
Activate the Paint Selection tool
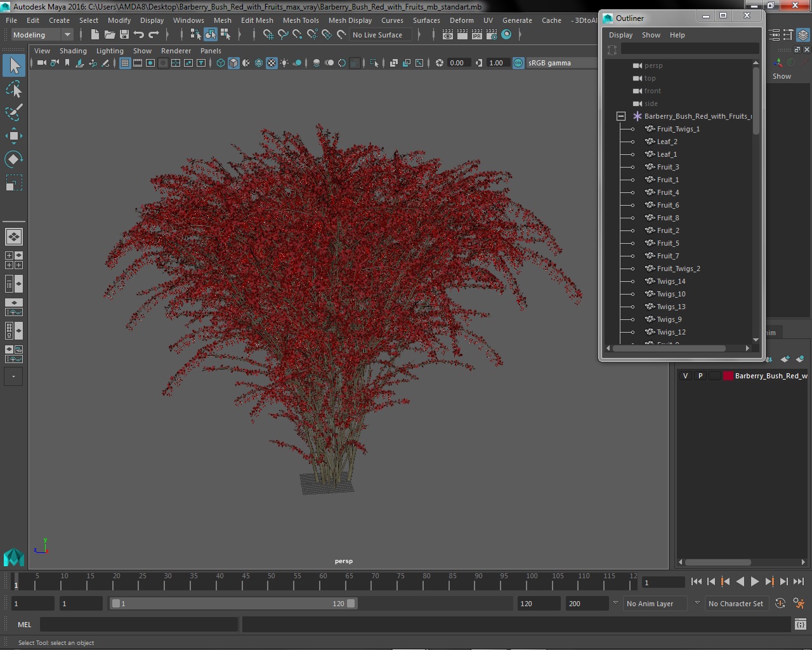[x=14, y=112]
